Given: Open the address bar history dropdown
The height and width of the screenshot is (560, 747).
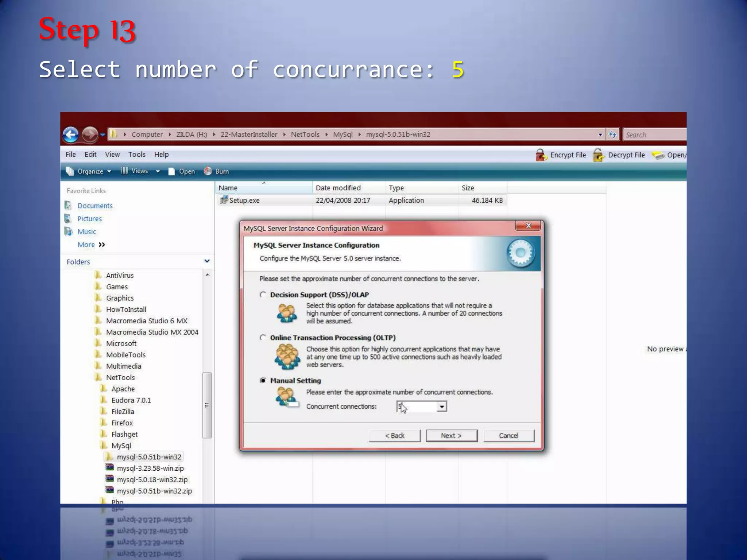Looking at the screenshot, I should [600, 135].
